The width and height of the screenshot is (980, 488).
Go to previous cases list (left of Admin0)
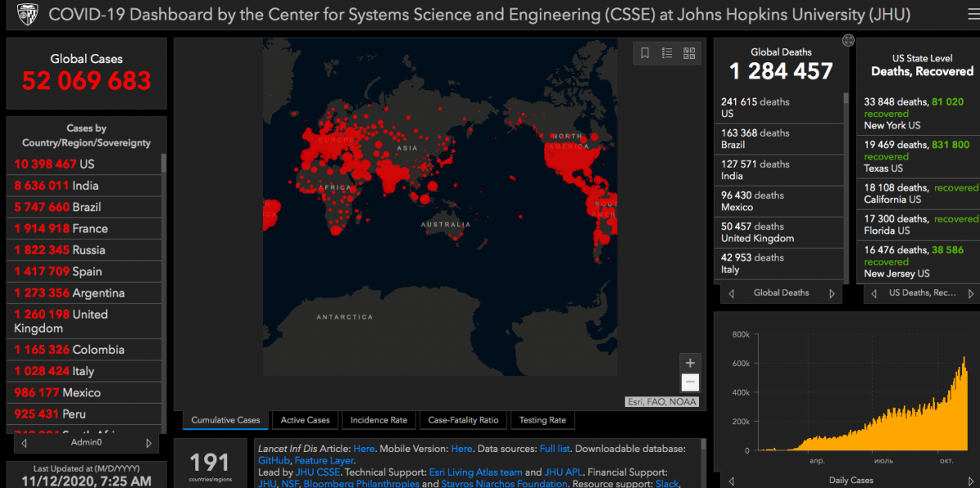[24, 443]
